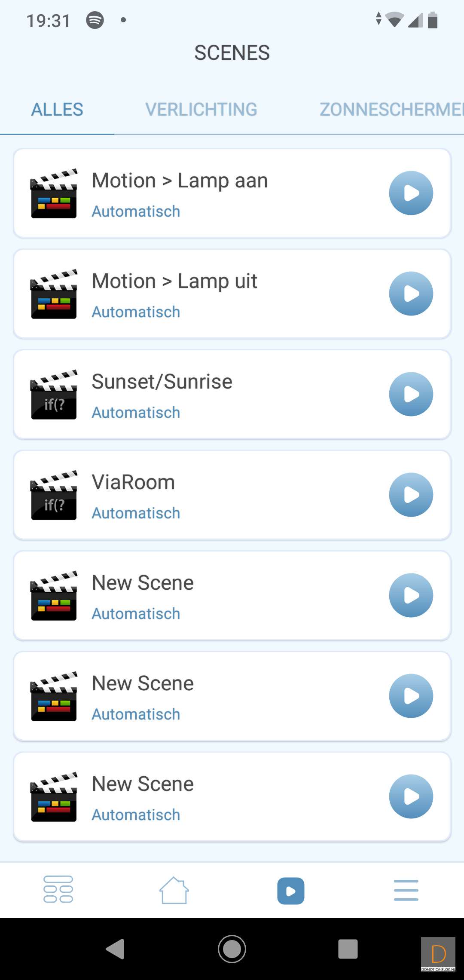Screen dimensions: 464x980
Task: Open the hamburger menu icon
Action: pyautogui.click(x=406, y=890)
